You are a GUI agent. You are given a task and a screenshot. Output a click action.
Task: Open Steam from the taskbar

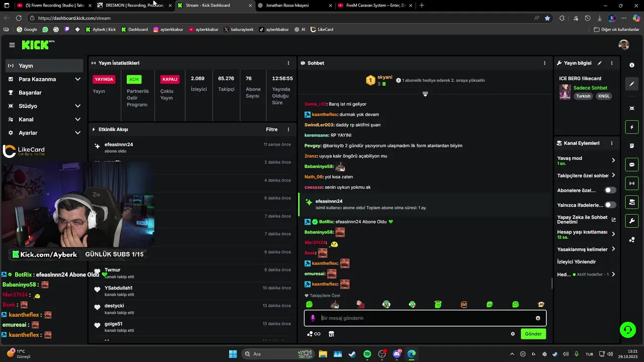[x=352, y=354]
